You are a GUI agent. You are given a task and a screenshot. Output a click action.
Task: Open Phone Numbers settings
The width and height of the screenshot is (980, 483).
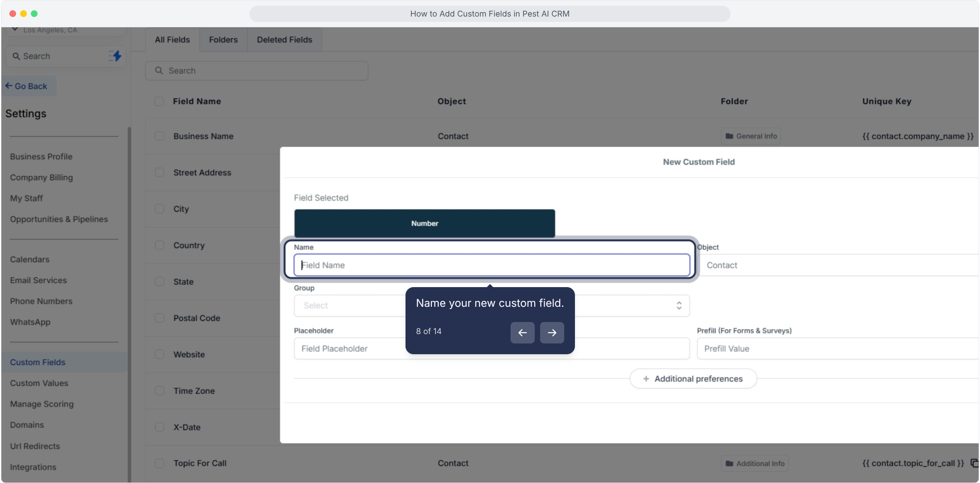tap(41, 301)
